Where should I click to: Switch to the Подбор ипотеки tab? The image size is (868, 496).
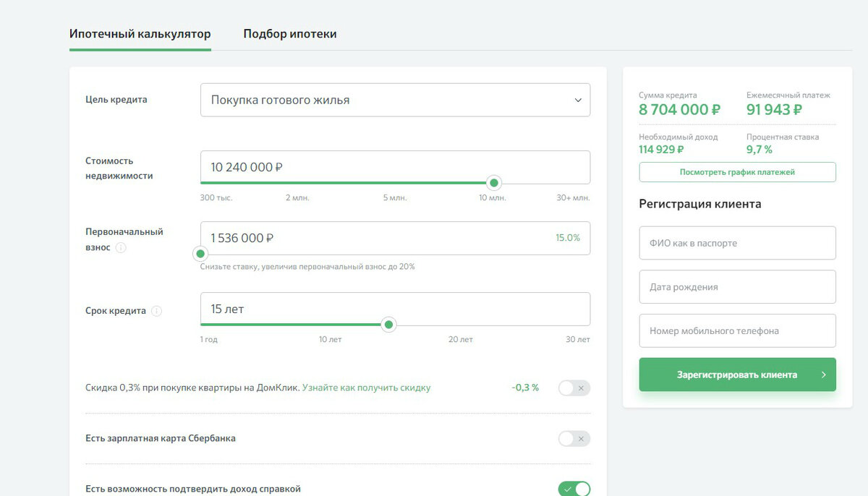(290, 34)
